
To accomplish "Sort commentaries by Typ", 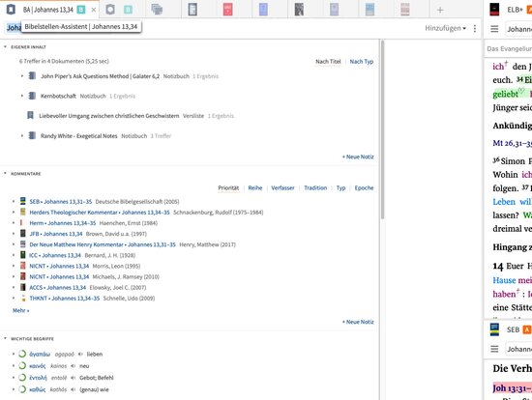I will click(340, 187).
